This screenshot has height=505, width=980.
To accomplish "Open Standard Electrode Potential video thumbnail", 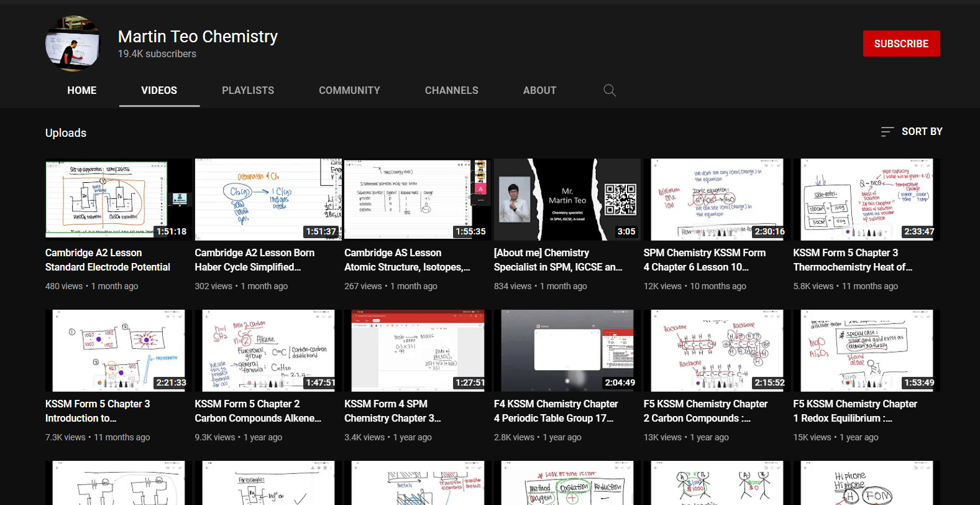I will [119, 200].
